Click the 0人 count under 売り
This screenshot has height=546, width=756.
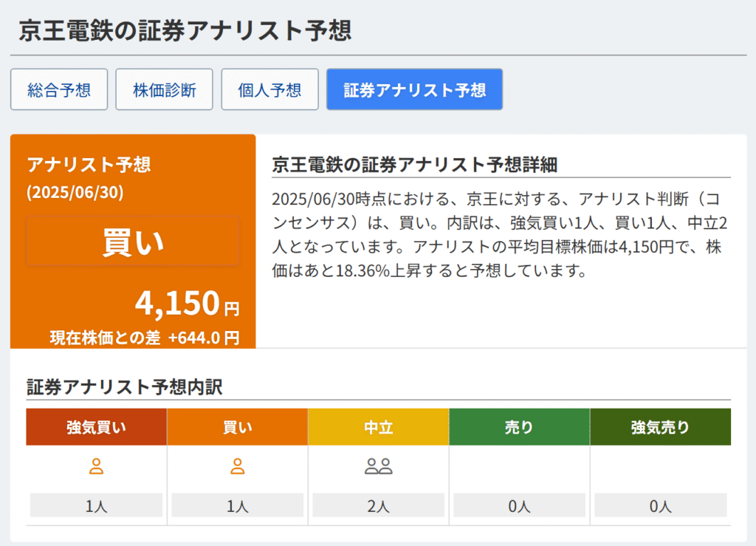pyautogui.click(x=519, y=506)
